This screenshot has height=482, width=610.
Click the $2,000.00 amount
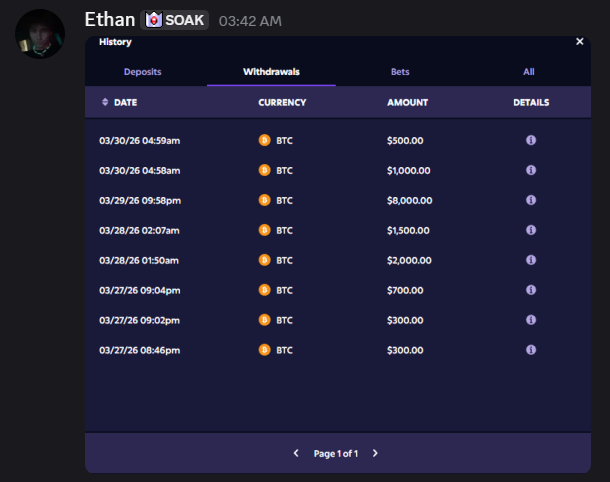coord(409,260)
